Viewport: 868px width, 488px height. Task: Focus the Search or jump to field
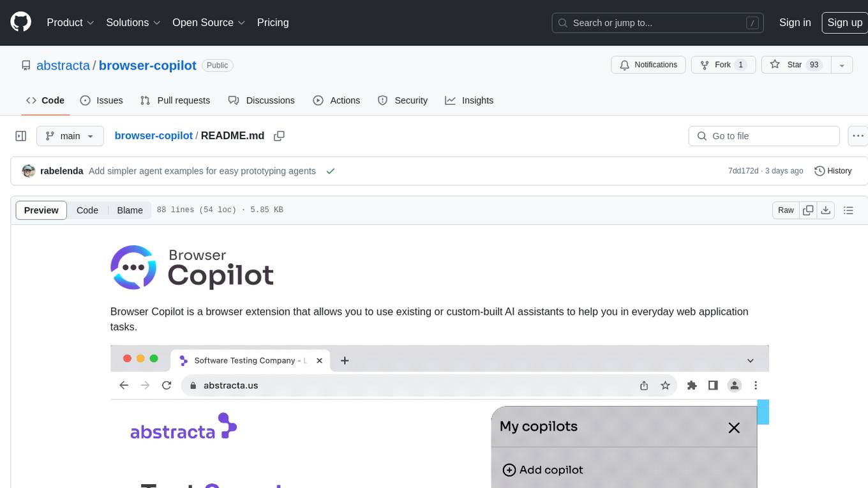657,22
